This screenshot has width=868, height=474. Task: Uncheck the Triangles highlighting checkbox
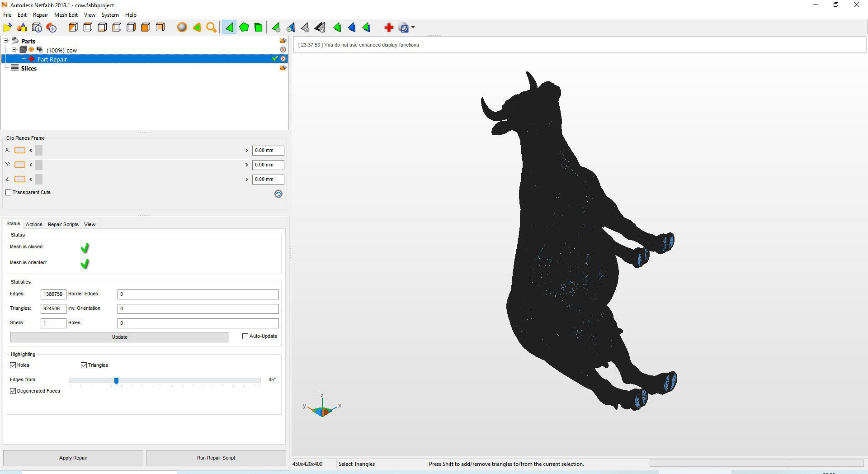point(84,365)
